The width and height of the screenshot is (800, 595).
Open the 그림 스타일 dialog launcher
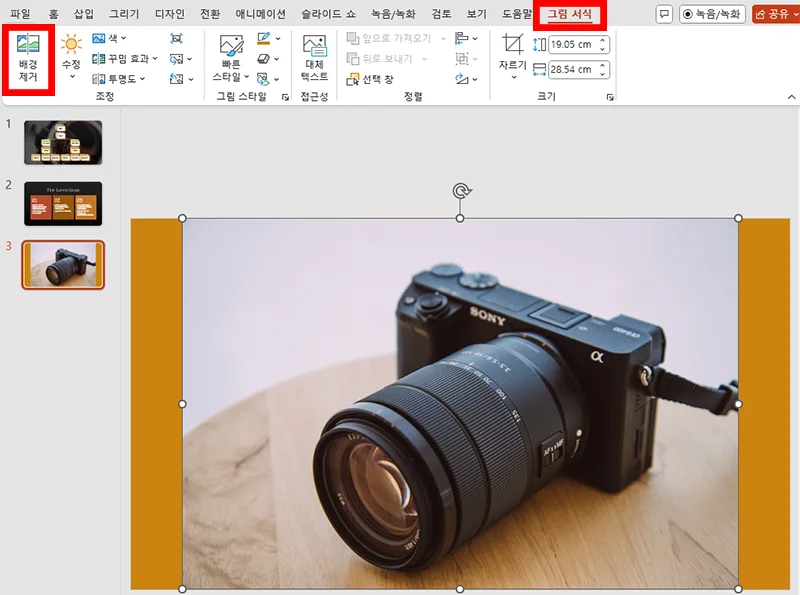click(285, 97)
